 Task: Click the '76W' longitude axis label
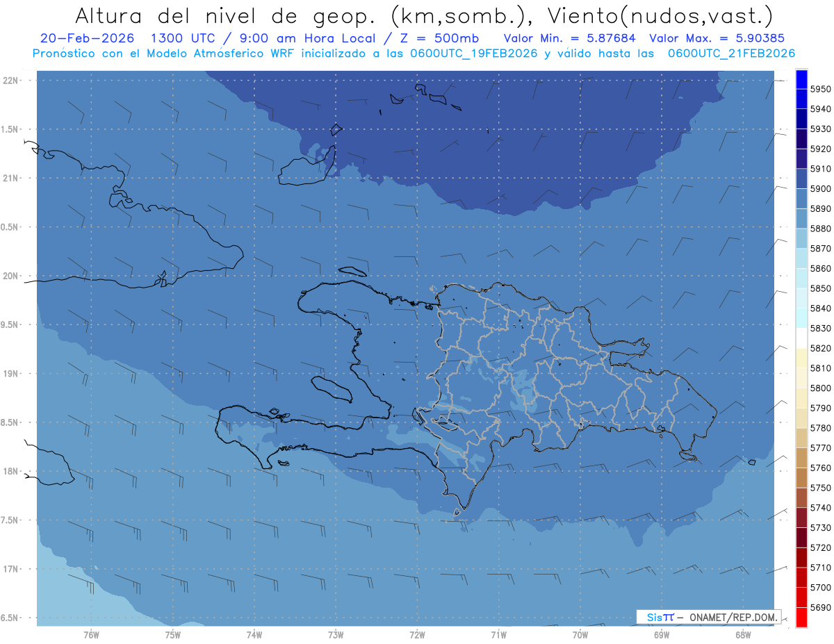coord(91,634)
